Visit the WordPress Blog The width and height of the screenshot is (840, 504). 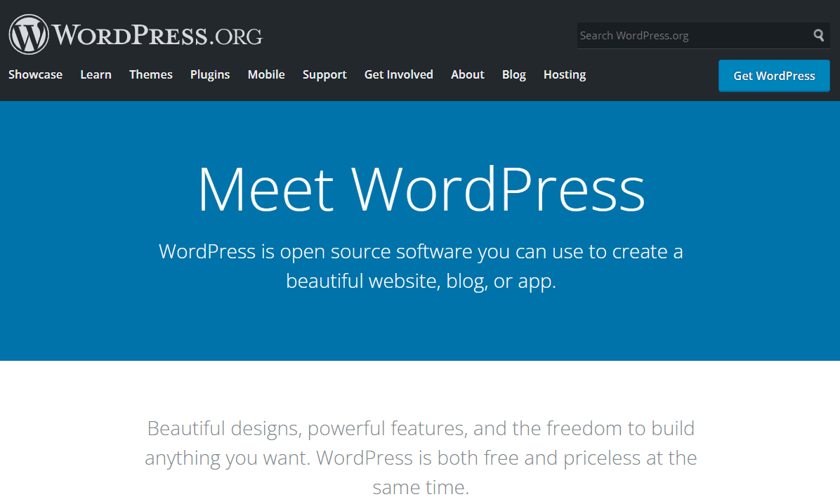click(x=513, y=74)
